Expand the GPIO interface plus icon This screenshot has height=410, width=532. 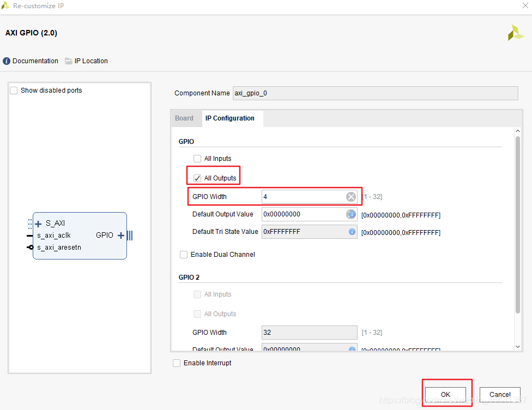121,235
